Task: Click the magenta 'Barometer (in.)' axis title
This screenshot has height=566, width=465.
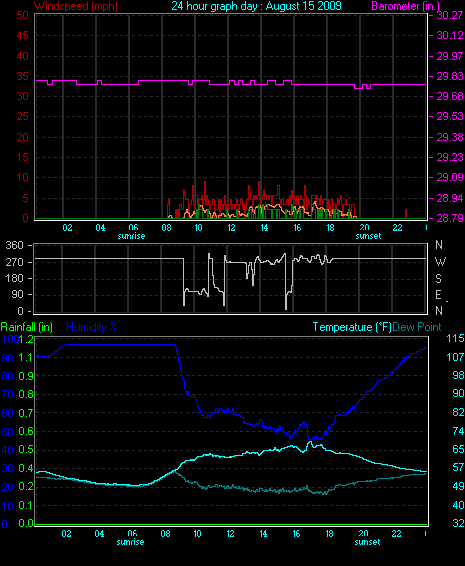Action: (406, 6)
